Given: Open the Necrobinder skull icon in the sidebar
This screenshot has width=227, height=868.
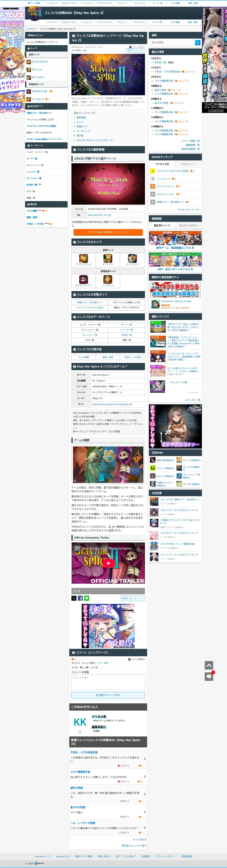Looking at the screenshot, I should [29, 91].
